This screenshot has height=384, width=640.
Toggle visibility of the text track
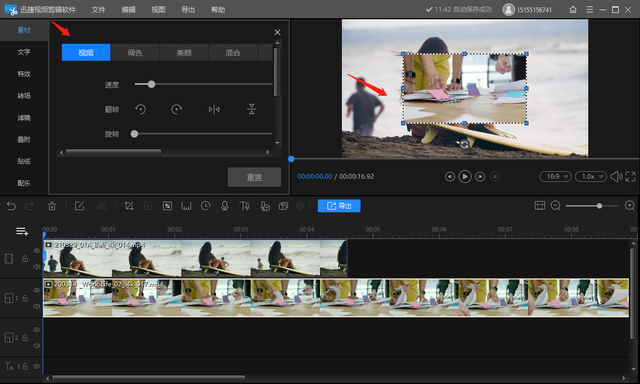(37, 366)
